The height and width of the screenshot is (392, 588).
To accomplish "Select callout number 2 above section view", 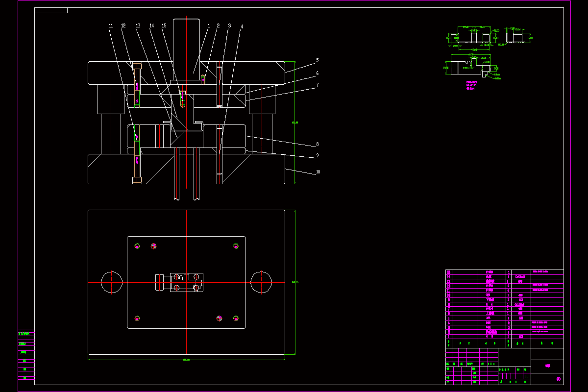I will tap(218, 25).
